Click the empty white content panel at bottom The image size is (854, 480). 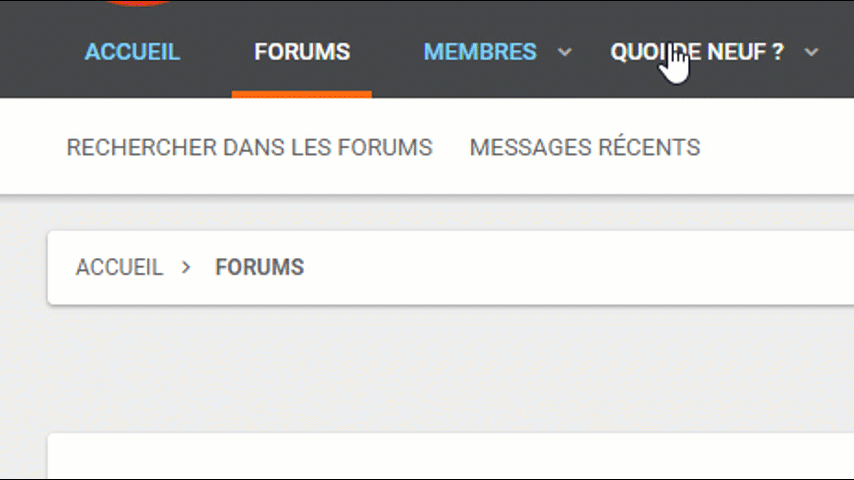click(x=450, y=457)
